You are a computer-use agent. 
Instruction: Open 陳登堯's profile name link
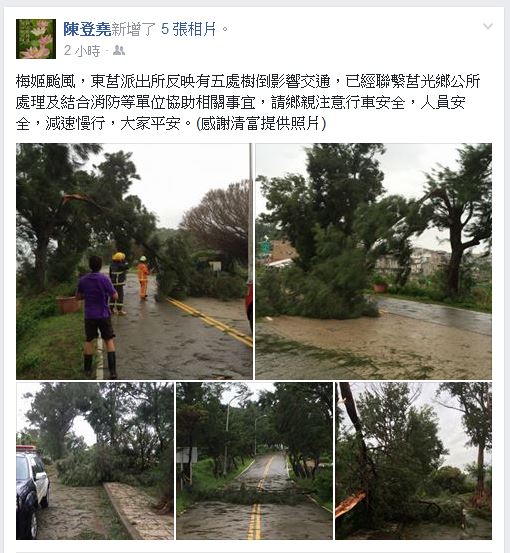(87, 29)
